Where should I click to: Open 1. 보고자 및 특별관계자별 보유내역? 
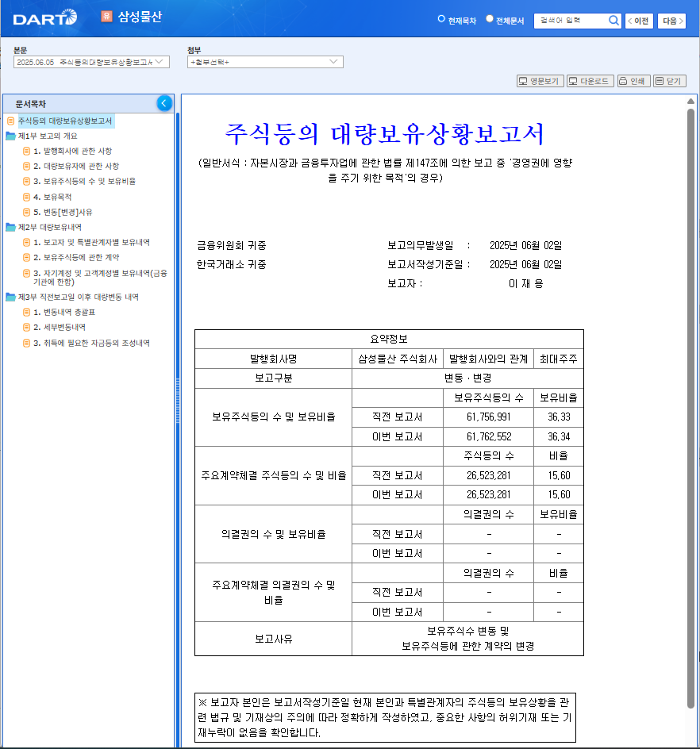(91, 242)
